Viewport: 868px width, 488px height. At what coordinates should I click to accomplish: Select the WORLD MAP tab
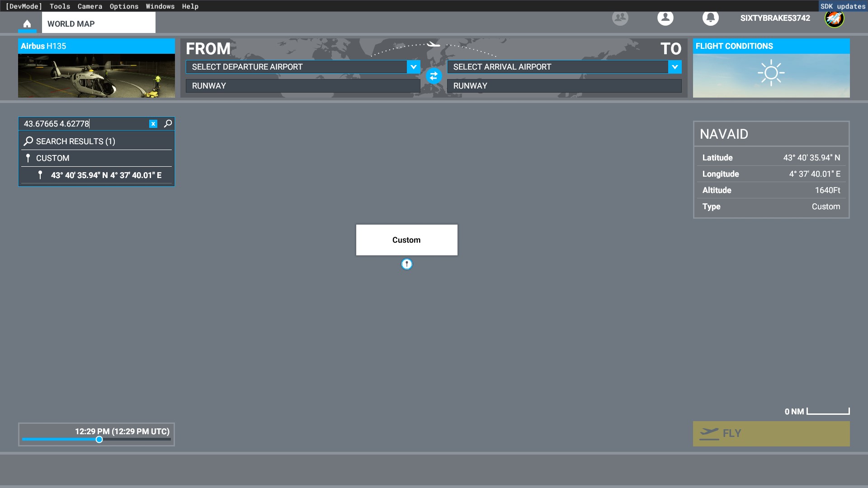pyautogui.click(x=98, y=23)
